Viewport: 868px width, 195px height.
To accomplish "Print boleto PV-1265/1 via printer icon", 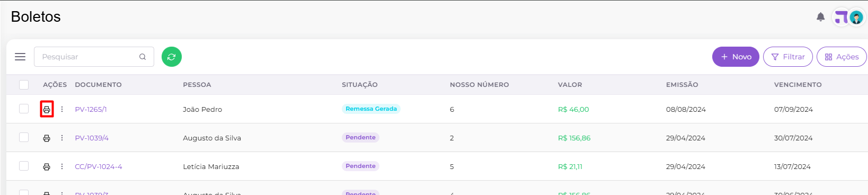I will [47, 109].
